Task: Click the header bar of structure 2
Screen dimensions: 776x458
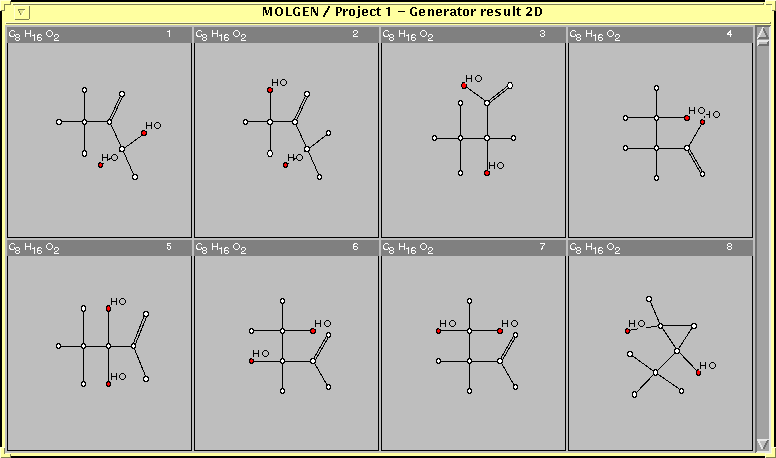Action: [x=287, y=35]
